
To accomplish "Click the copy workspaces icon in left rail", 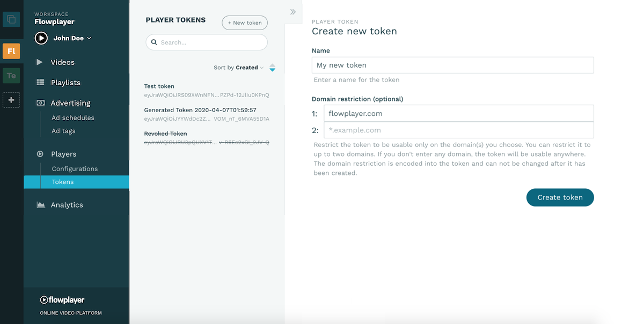I will point(11,19).
